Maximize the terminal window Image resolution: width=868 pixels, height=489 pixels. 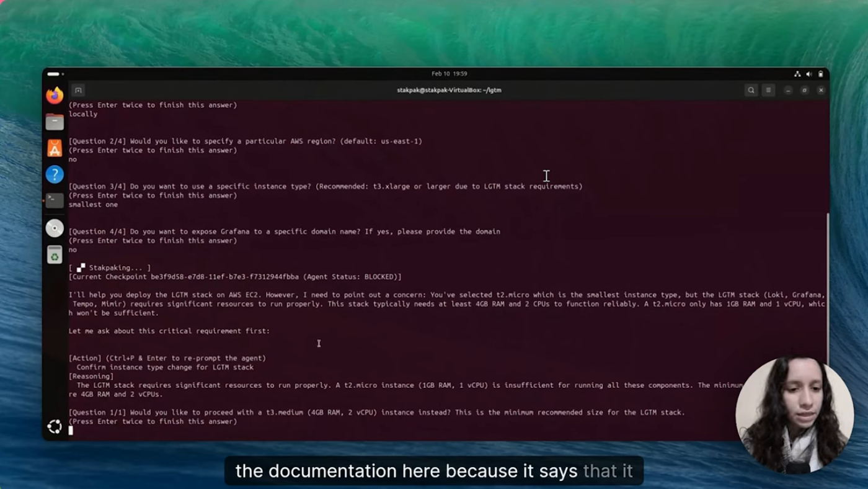(x=804, y=90)
